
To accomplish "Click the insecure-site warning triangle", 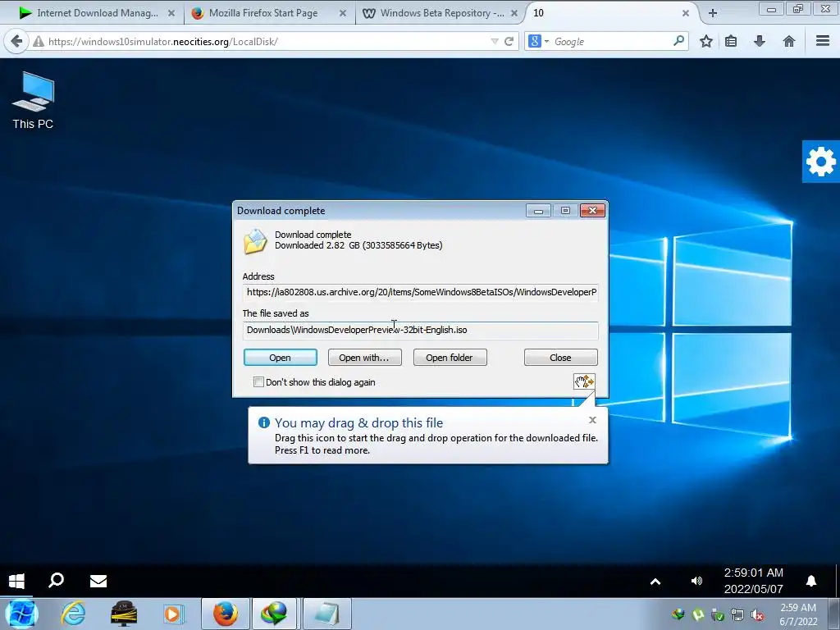I will pyautogui.click(x=39, y=42).
